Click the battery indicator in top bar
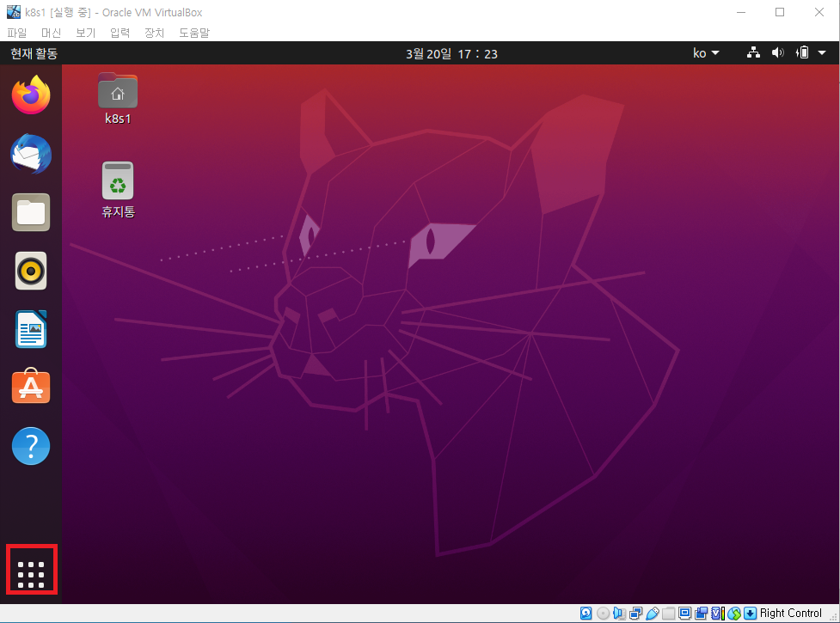 [x=802, y=52]
